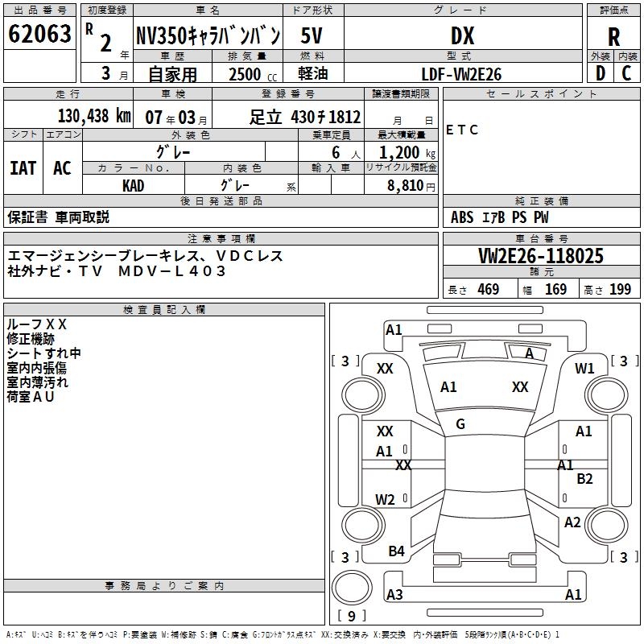The width and height of the screenshot is (644, 644).
Task: Click the seating capacity 6 人
Action: (x=346, y=153)
